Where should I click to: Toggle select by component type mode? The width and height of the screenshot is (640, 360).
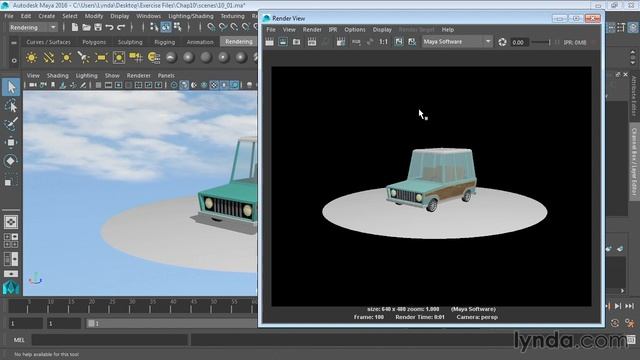[x=178, y=27]
